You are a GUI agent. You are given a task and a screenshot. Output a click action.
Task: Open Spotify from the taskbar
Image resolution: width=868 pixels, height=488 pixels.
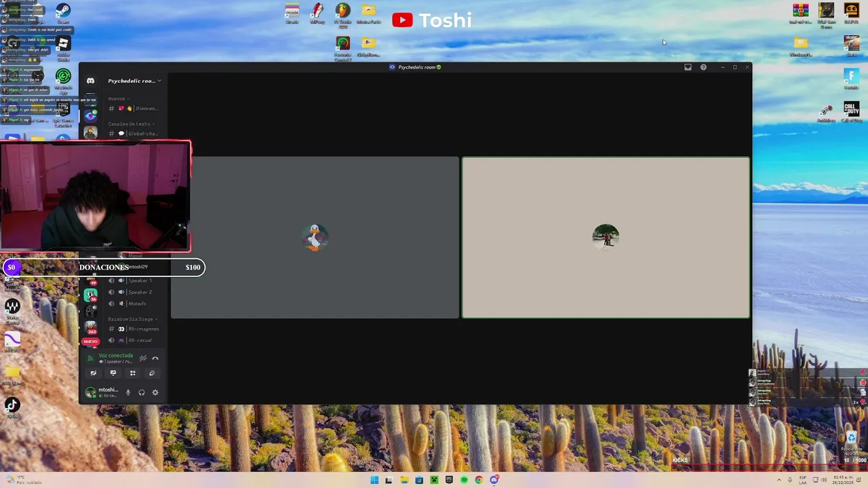click(464, 480)
